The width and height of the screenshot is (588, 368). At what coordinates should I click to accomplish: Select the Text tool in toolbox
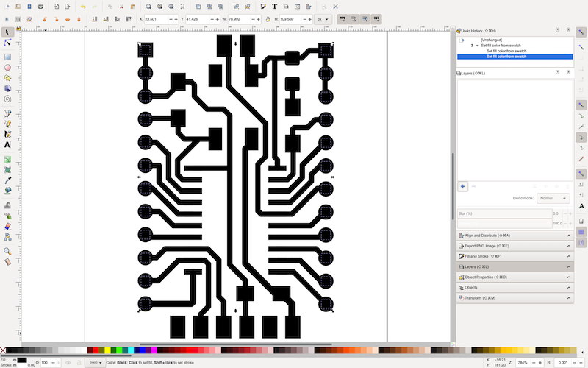[7, 144]
